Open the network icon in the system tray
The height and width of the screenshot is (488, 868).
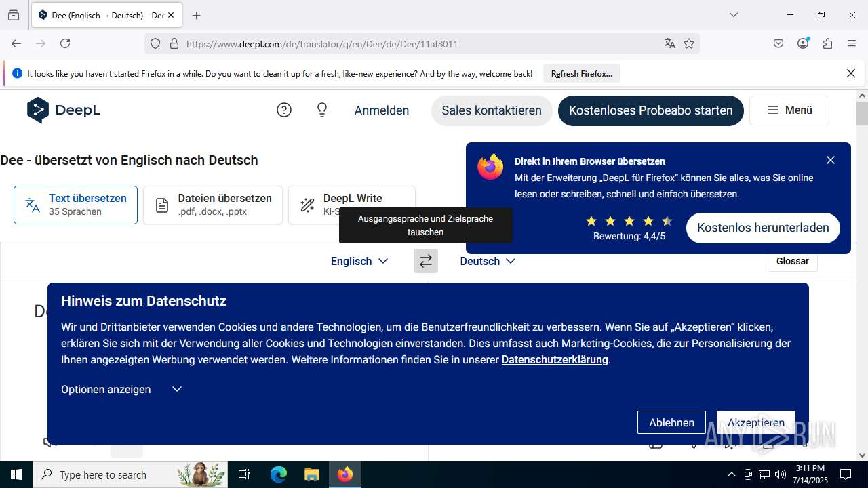pyautogui.click(x=764, y=474)
